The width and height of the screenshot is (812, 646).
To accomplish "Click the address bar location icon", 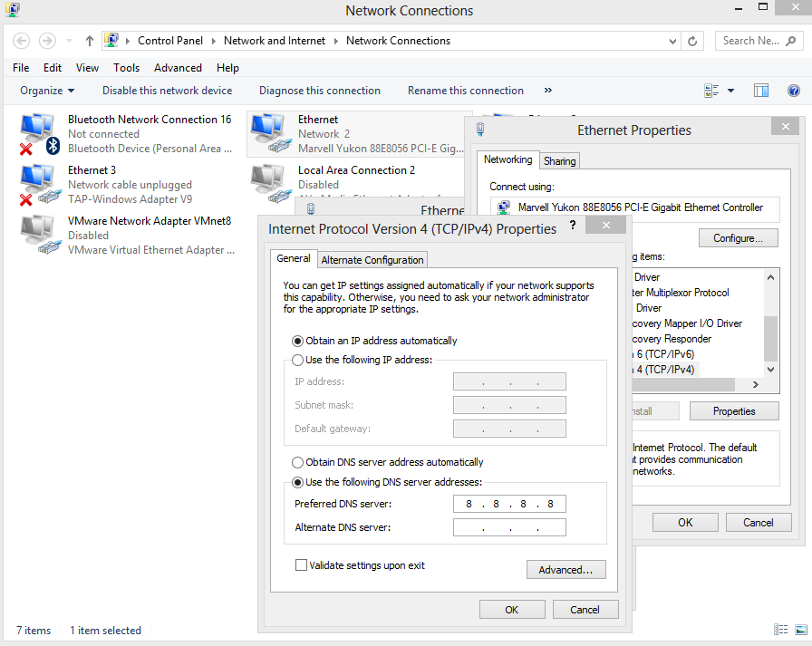I will (111, 40).
